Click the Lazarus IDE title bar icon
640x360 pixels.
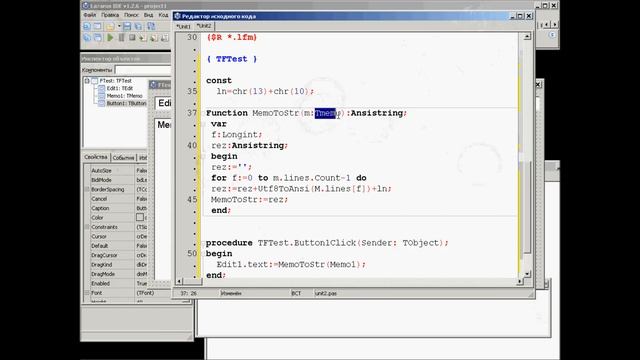pos(85,5)
